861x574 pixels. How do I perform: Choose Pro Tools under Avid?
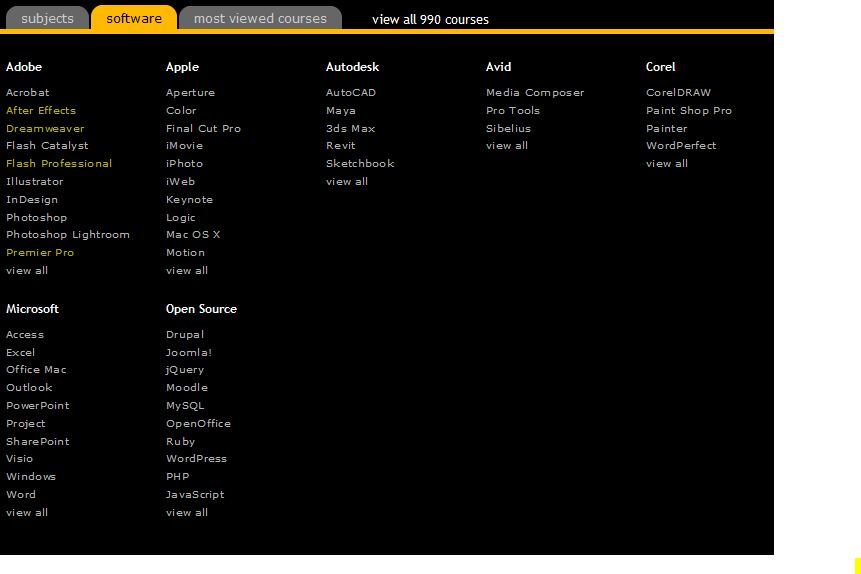click(513, 110)
